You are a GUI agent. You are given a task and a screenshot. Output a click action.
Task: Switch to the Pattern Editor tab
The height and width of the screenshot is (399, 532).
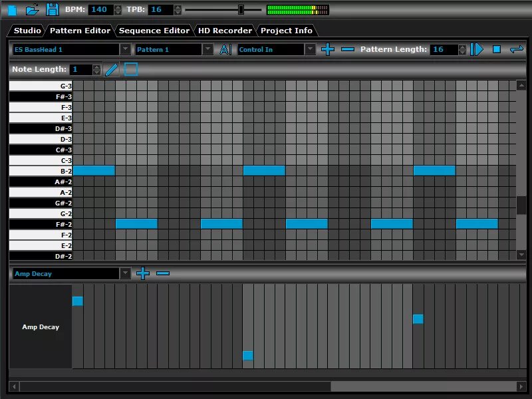pos(80,31)
